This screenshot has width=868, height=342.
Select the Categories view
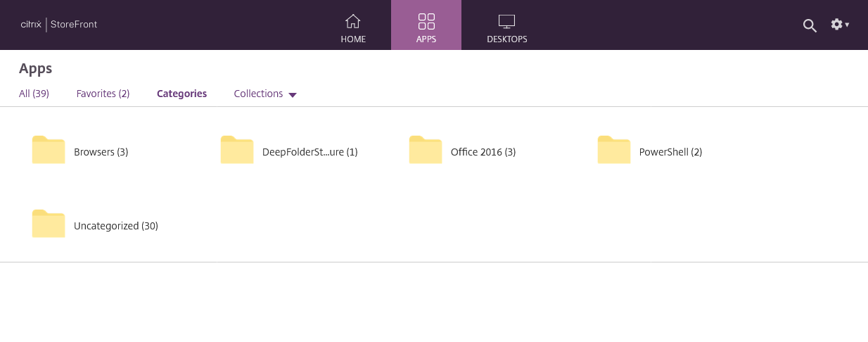181,94
